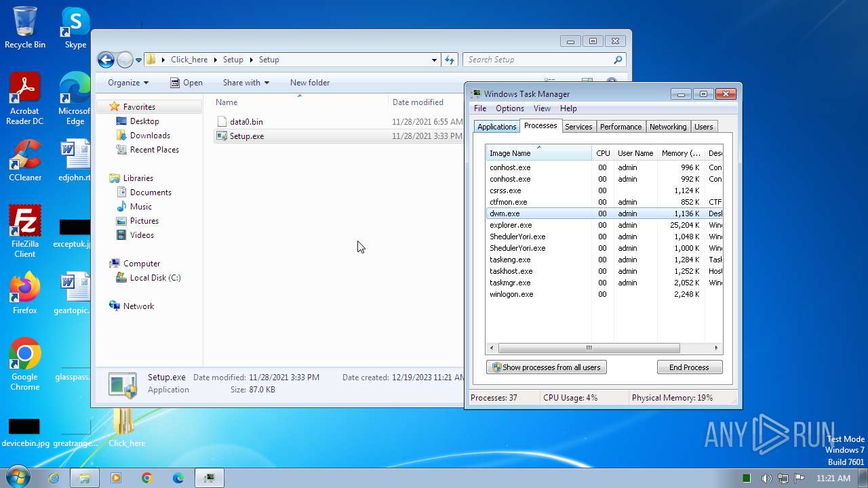Switch to the Services tab

pos(578,127)
